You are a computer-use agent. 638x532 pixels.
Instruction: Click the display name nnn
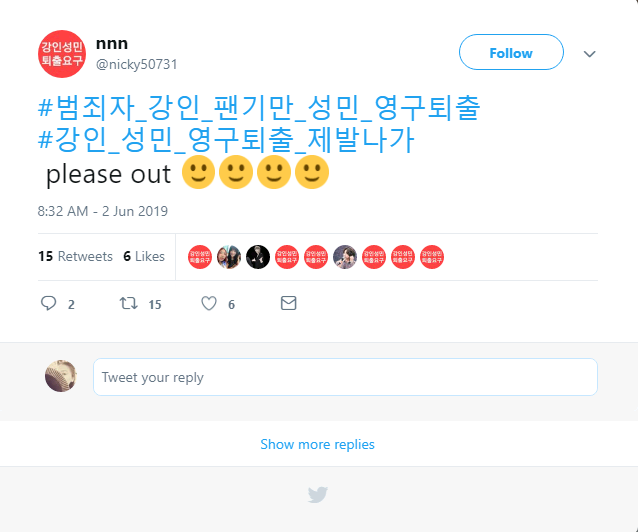click(x=112, y=44)
